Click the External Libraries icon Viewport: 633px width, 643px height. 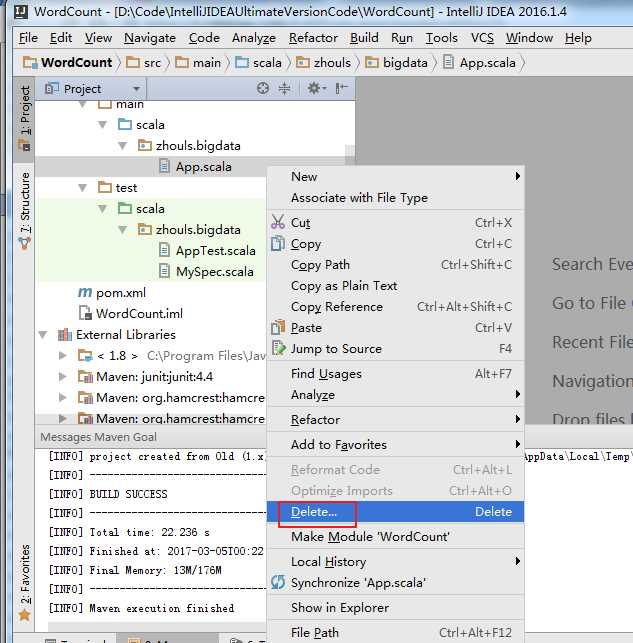point(64,335)
